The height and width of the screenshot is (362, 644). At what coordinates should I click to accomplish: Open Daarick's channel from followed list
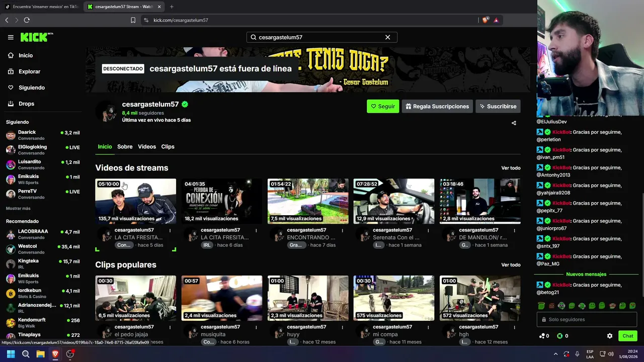(43, 135)
